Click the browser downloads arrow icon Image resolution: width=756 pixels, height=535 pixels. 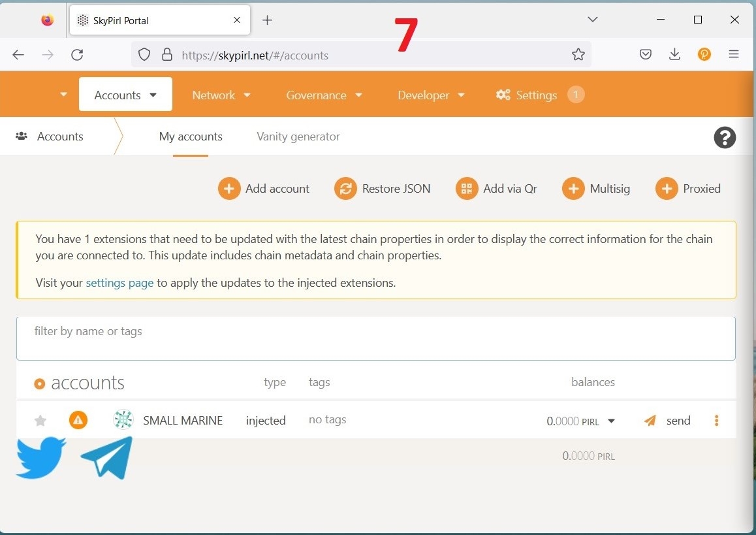[674, 55]
